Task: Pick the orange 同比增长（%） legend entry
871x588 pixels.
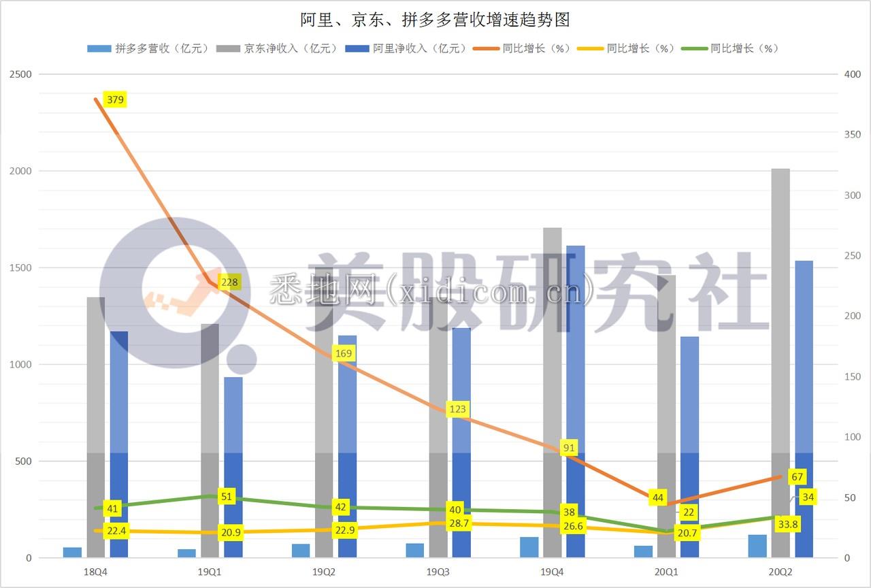Action: click(x=523, y=48)
